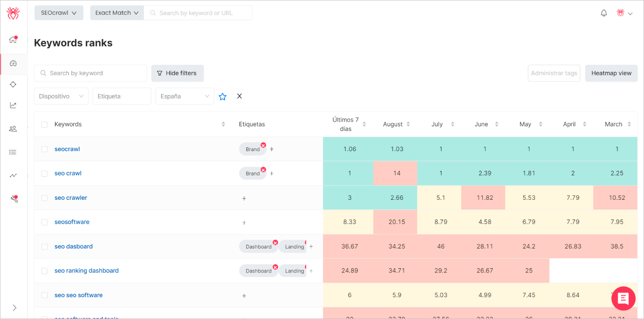
Task: Open the users group icon in sidebar
Action: (13, 129)
